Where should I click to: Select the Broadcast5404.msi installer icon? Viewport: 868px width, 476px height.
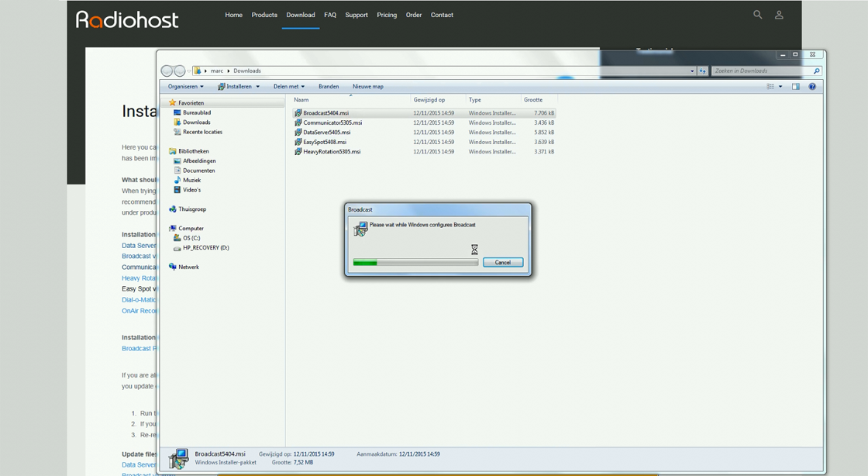(x=298, y=113)
